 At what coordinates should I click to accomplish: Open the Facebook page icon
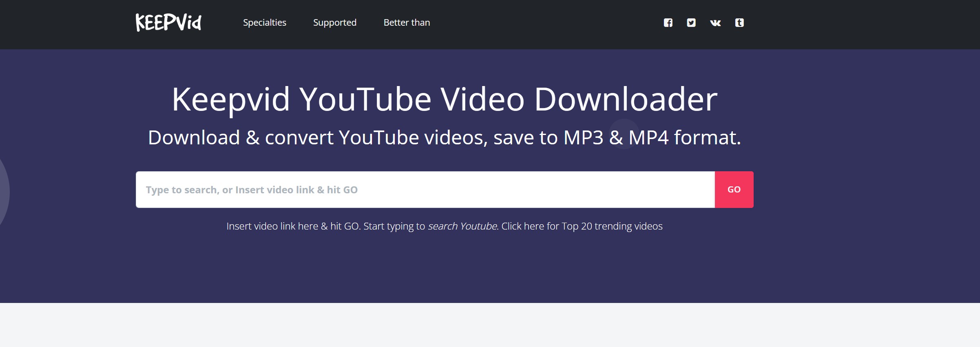pos(668,23)
